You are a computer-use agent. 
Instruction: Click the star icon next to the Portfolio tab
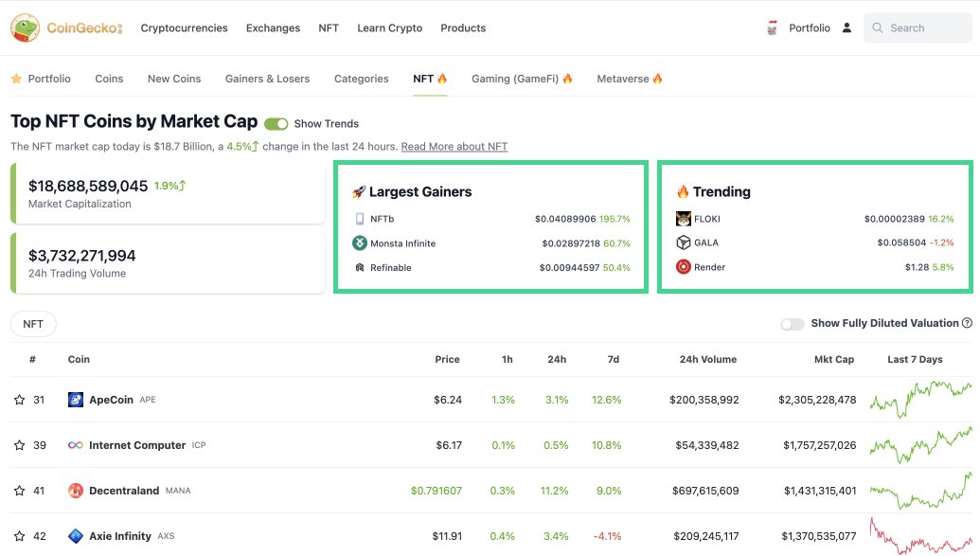click(x=16, y=79)
